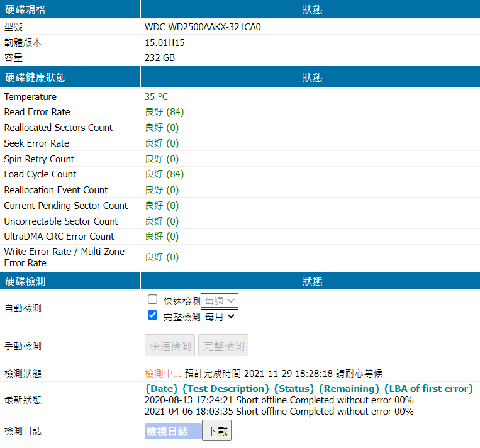The width and height of the screenshot is (480, 448).
Task: Expand the 每月 frequency dropdown
Action: click(220, 316)
